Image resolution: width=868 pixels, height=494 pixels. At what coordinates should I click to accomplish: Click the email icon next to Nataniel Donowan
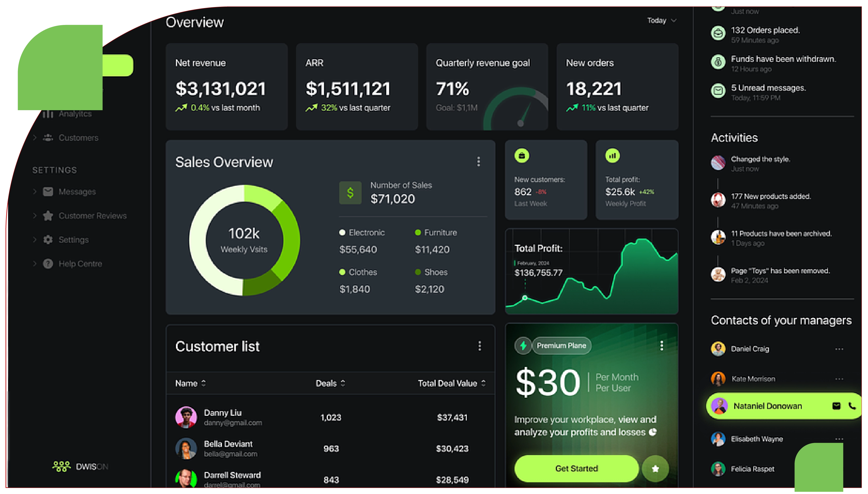pos(837,406)
